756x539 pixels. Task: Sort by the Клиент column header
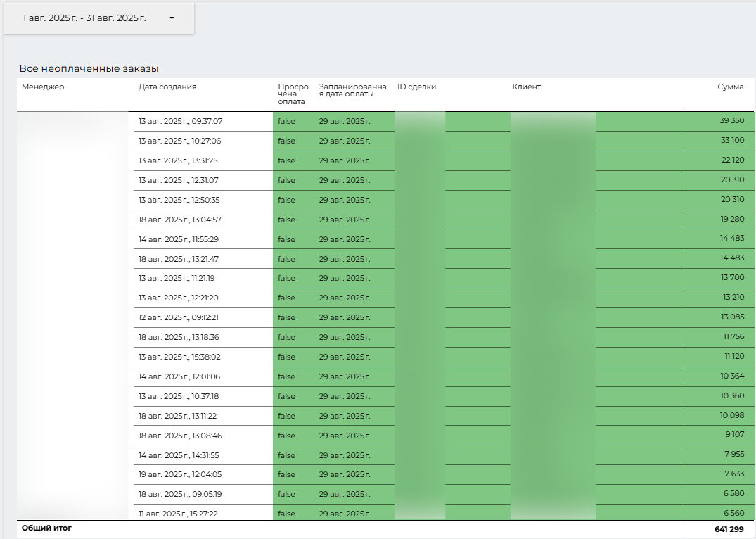[526, 87]
